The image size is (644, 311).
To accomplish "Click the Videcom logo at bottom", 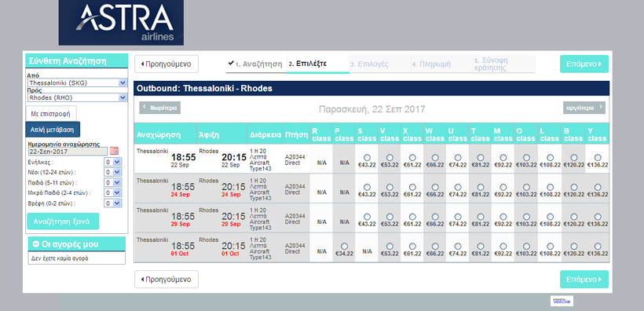I will pos(562,301).
